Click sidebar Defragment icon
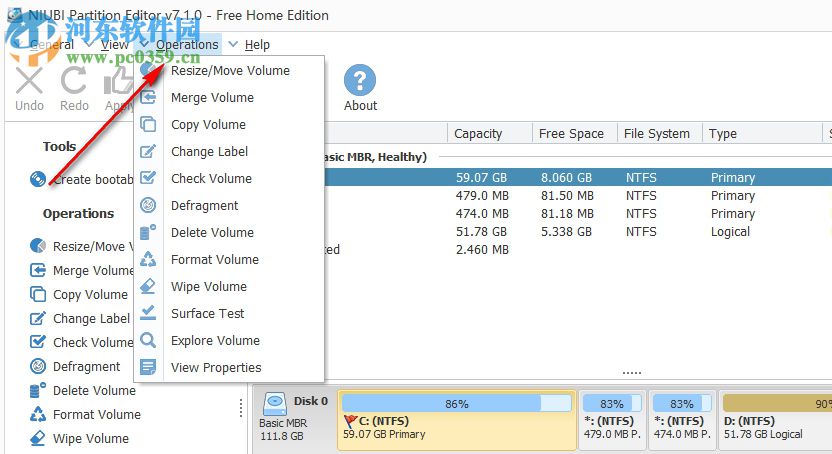This screenshot has height=454, width=832. click(38, 366)
